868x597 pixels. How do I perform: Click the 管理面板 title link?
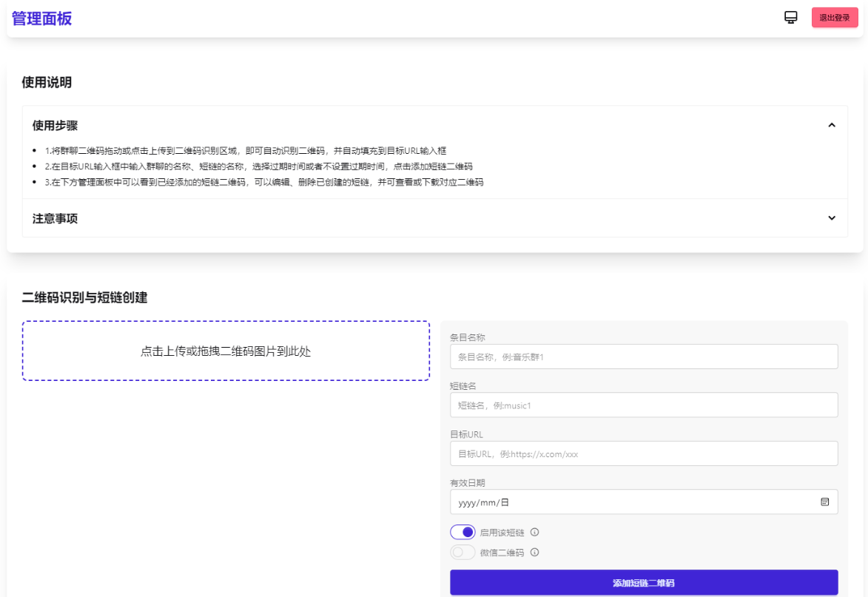[42, 18]
